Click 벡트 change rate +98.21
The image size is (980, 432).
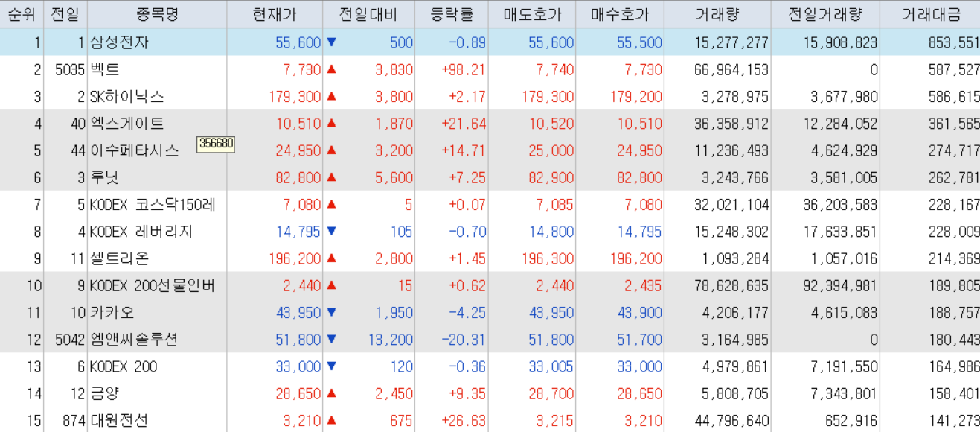[x=464, y=70]
